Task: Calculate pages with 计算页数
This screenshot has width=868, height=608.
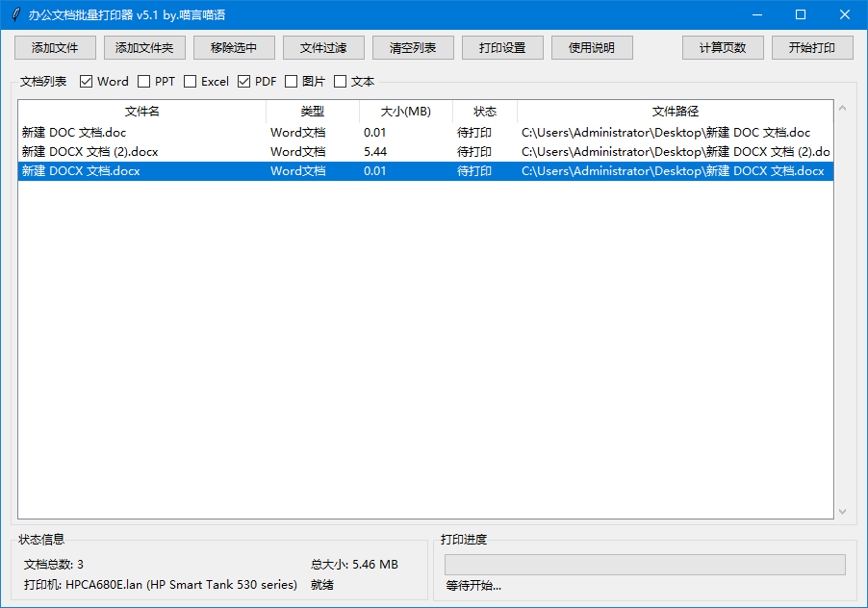Action: [723, 47]
